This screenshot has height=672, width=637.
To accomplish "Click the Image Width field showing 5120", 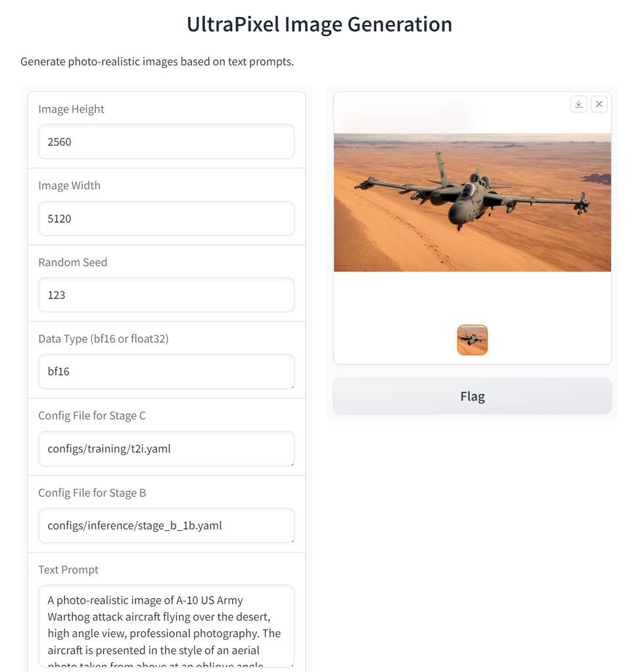I will coord(166,219).
